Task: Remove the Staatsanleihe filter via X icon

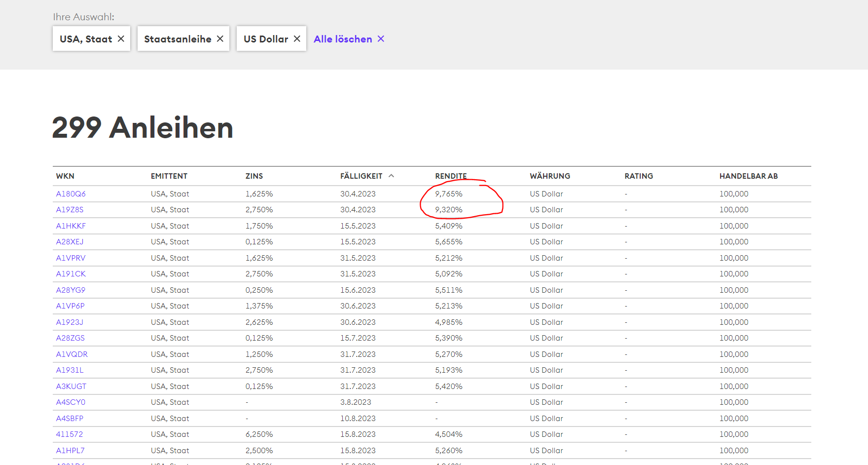Action: 220,39
